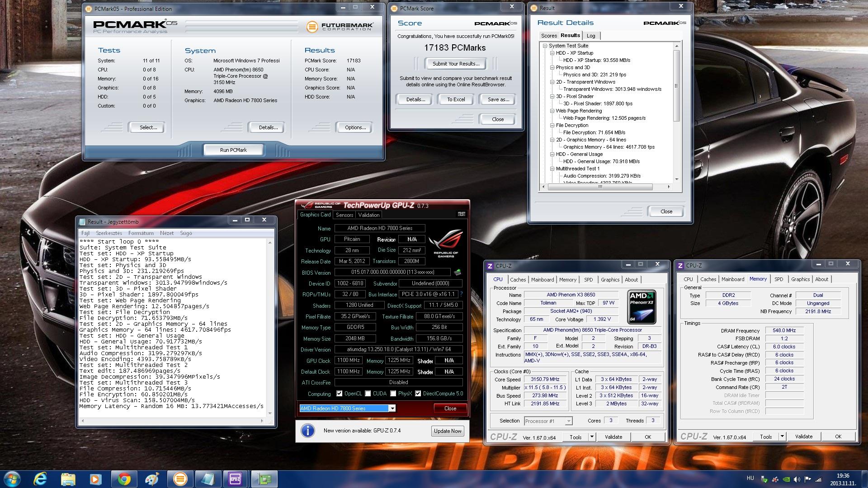The width and height of the screenshot is (868, 488).
Task: Open Tools dropdown arrow in CPU-Z CPU window
Action: 592,437
